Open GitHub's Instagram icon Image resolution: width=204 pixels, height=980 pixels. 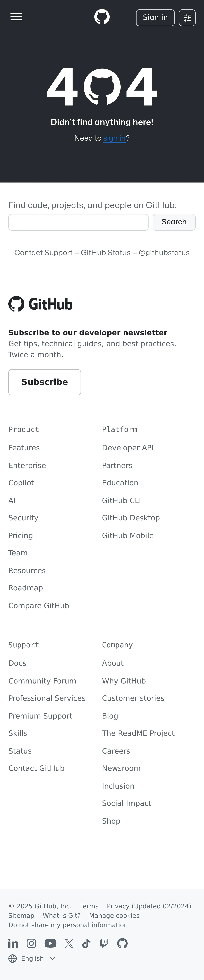[31, 943]
